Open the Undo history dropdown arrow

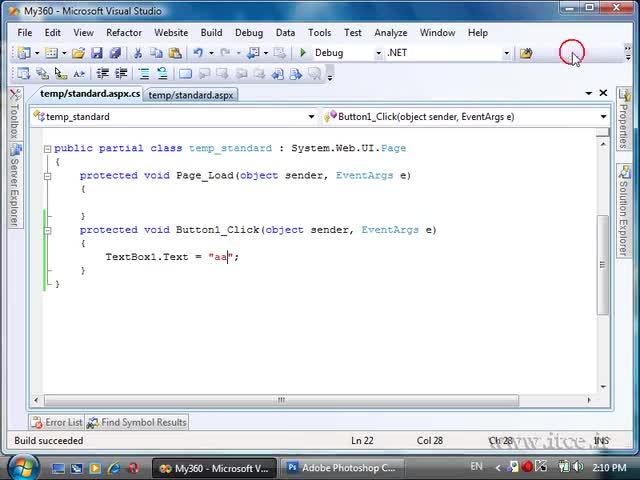coord(211,53)
